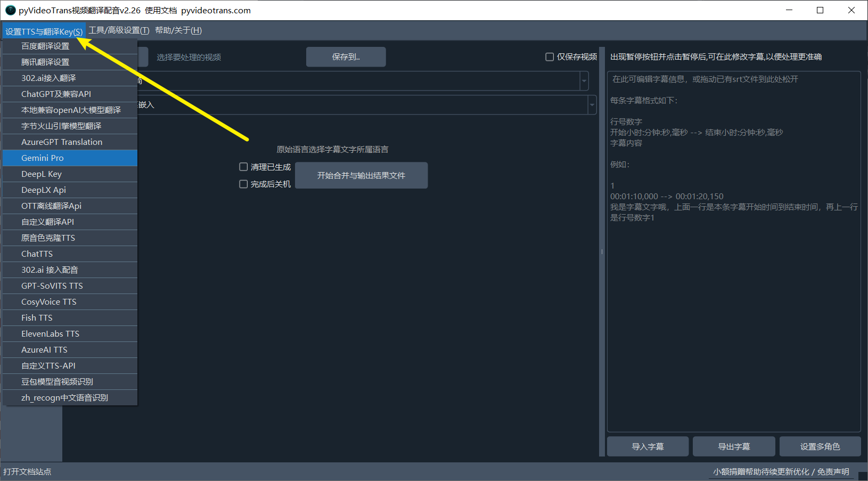Select 本地兼容openAI大模型翻译 entry

70,110
